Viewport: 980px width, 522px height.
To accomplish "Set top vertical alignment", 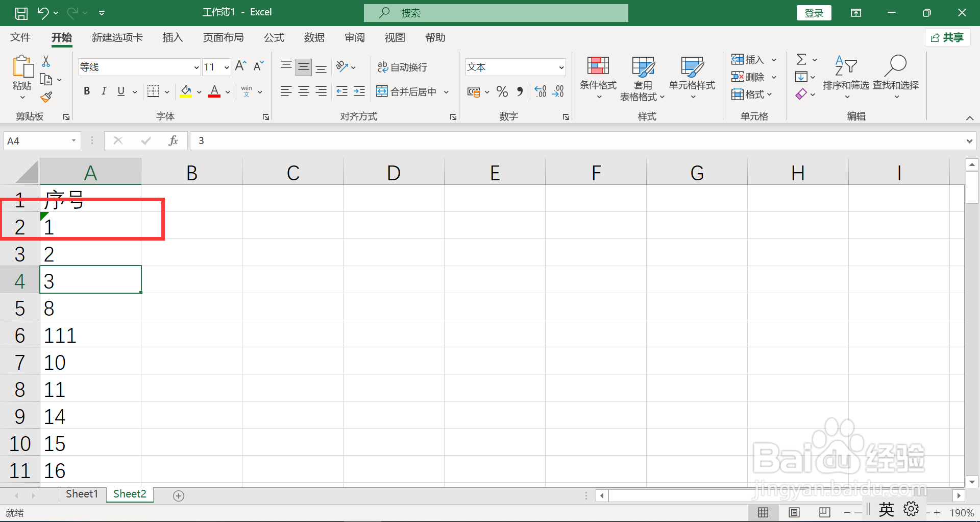I will pyautogui.click(x=286, y=66).
